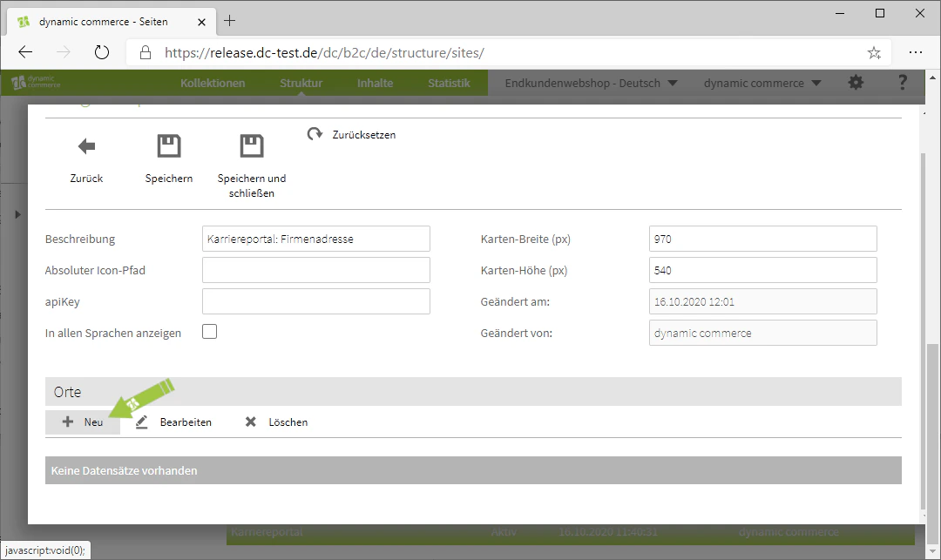
Task: Click the Karten-Höhe field with 540
Action: (x=762, y=270)
